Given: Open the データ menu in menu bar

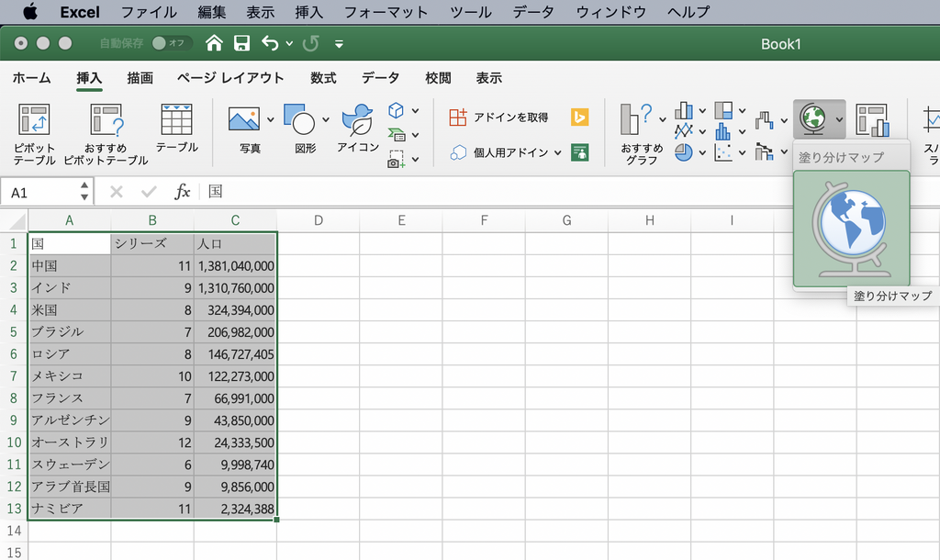Looking at the screenshot, I should (x=533, y=12).
